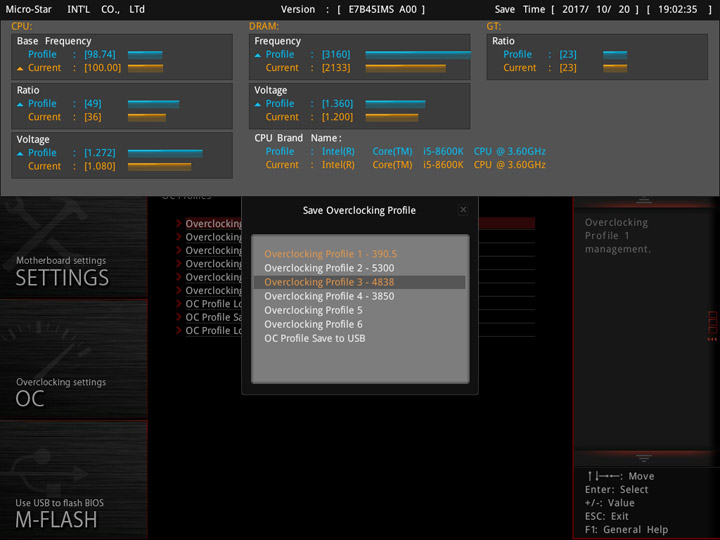Click CPU Base Frequency Current value 100.00
This screenshot has height=540, width=720.
pos(102,68)
